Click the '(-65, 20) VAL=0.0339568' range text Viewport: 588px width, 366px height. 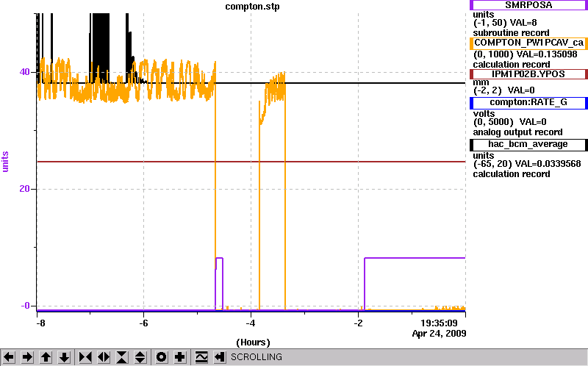click(x=527, y=164)
